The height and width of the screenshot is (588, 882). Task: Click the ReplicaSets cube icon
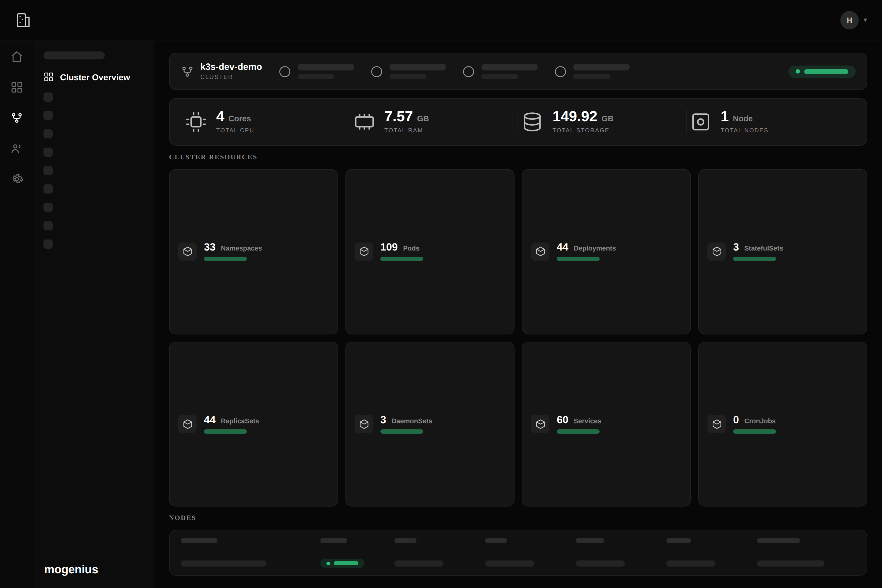click(x=187, y=424)
